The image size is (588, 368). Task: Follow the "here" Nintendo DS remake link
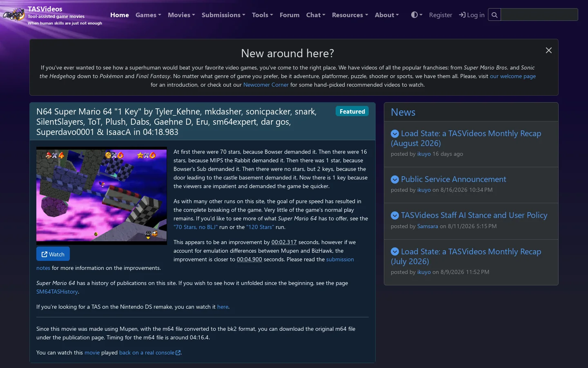pyautogui.click(x=223, y=307)
